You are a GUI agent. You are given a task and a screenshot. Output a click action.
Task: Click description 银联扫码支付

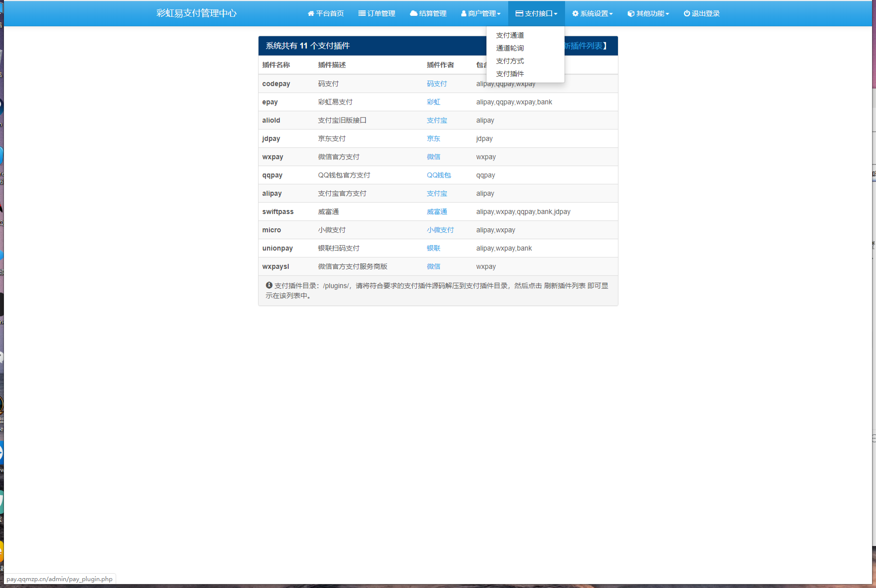tap(339, 249)
